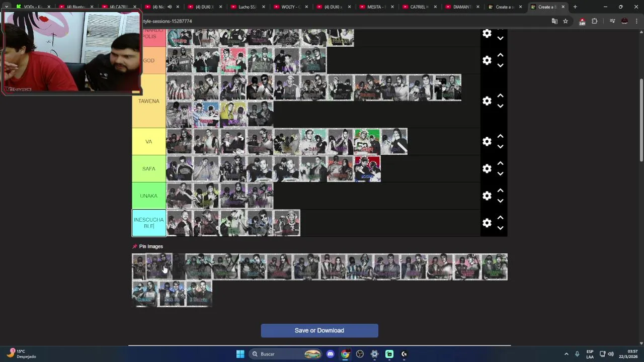Select the B Malvina image in the pool
Viewport: 644px width, 362px height.
(x=199, y=294)
